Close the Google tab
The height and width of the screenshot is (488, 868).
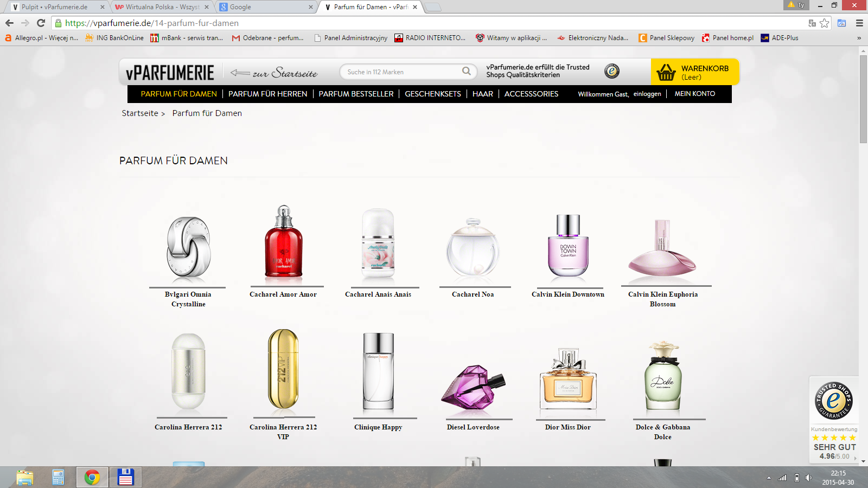pyautogui.click(x=310, y=7)
